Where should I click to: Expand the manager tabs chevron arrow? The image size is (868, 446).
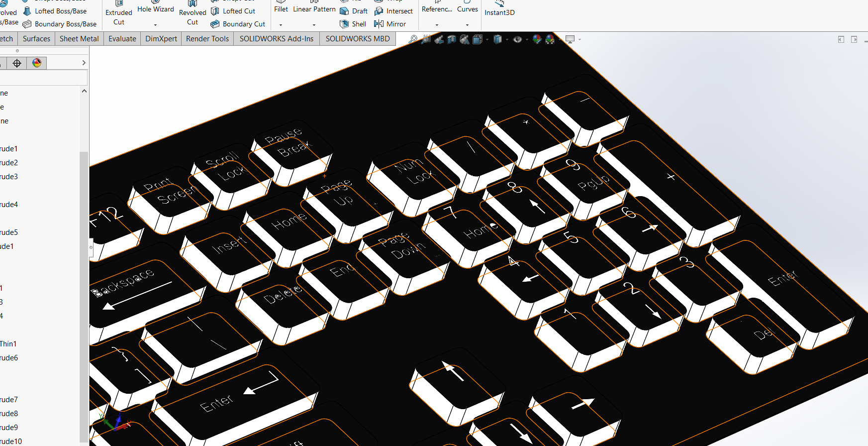point(84,63)
